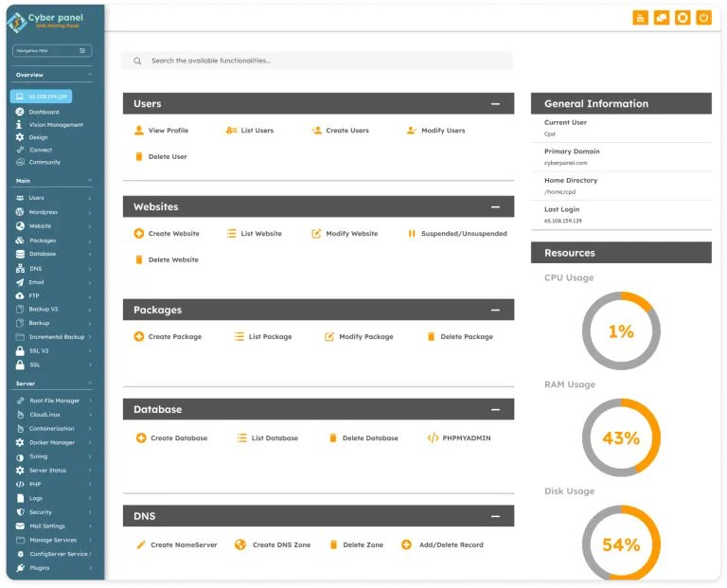The width and height of the screenshot is (727, 588).
Task: Open Delete Website
Action: tap(167, 259)
